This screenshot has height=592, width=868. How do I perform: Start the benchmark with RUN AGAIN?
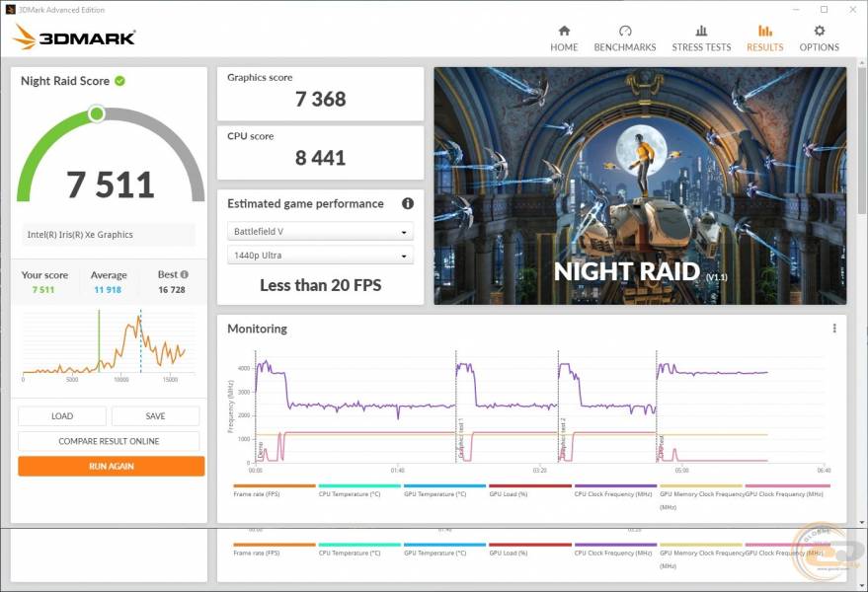112,466
